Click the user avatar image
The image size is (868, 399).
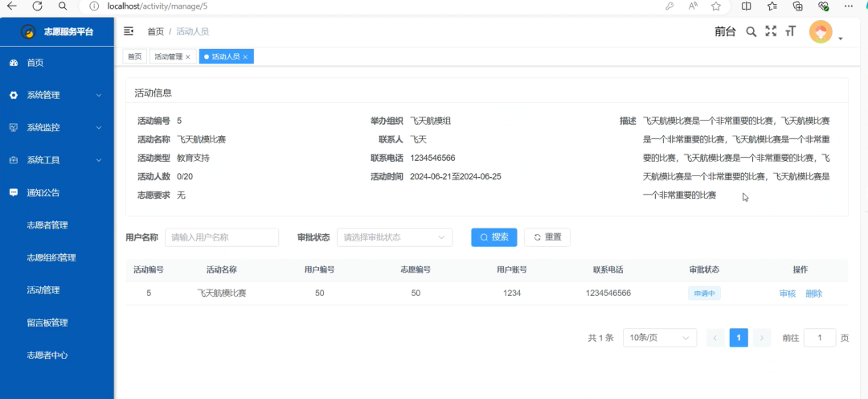(821, 31)
